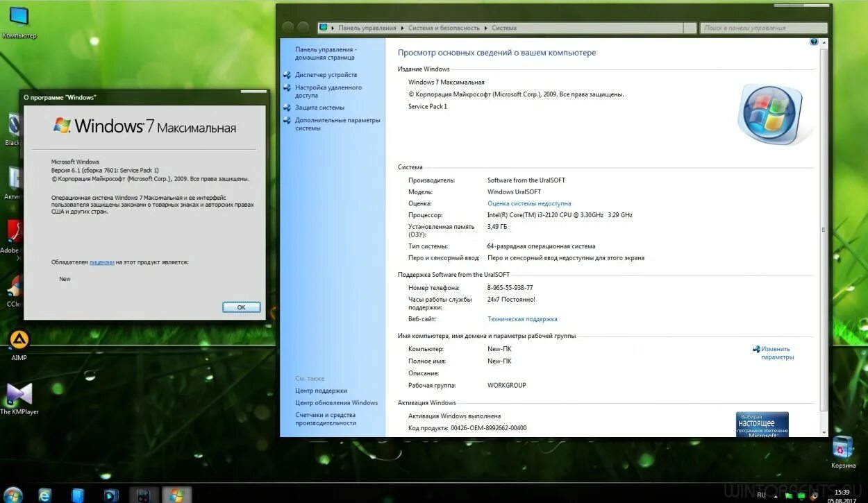
Task: Click shield icon beside Advanced system parameters
Action: 287,121
